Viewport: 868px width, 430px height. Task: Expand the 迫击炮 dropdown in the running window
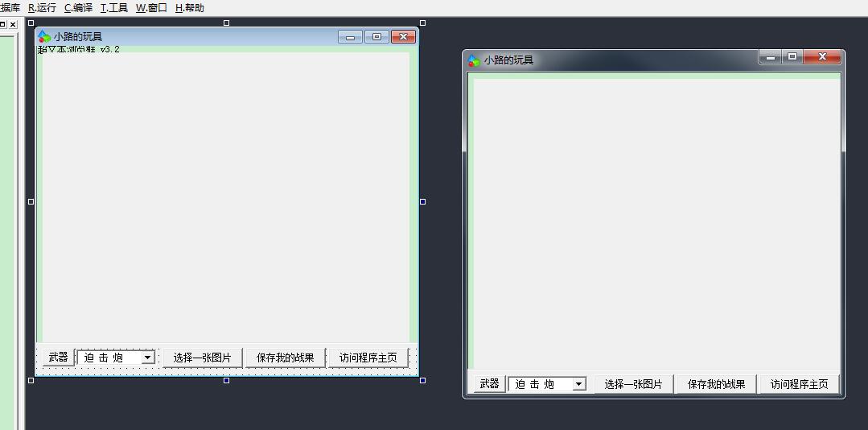pyautogui.click(x=579, y=385)
